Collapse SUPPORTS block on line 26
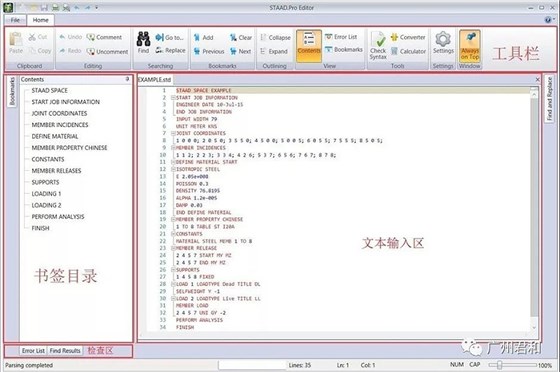Viewport: 560px width, 372px height. [x=173, y=270]
